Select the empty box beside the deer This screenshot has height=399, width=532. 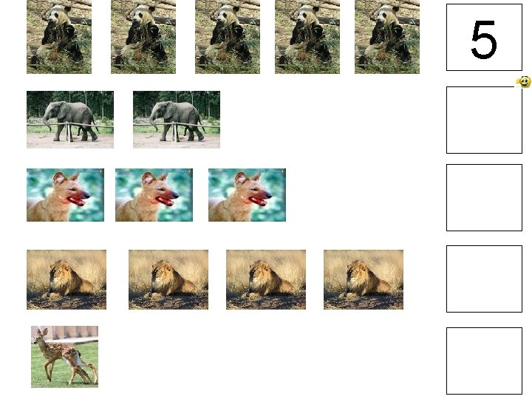(484, 361)
